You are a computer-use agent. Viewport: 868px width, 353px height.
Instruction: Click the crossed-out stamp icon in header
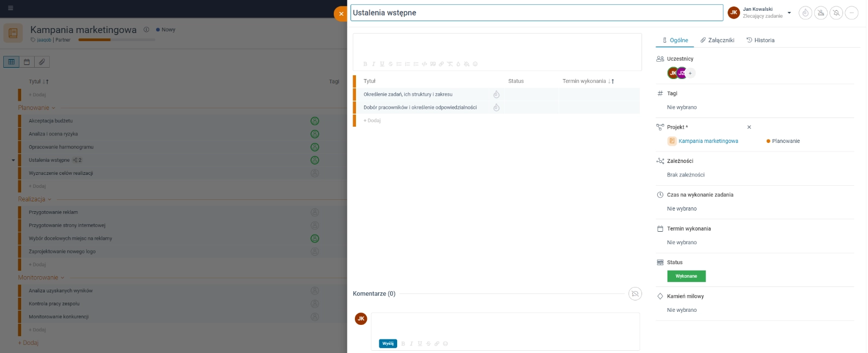pyautogui.click(x=821, y=12)
